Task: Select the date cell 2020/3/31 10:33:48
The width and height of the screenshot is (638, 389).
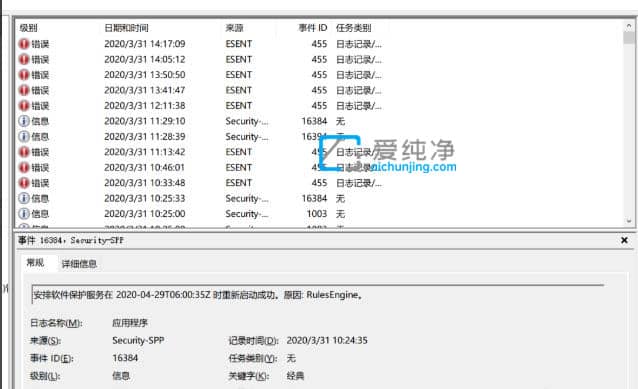Action: [x=145, y=183]
